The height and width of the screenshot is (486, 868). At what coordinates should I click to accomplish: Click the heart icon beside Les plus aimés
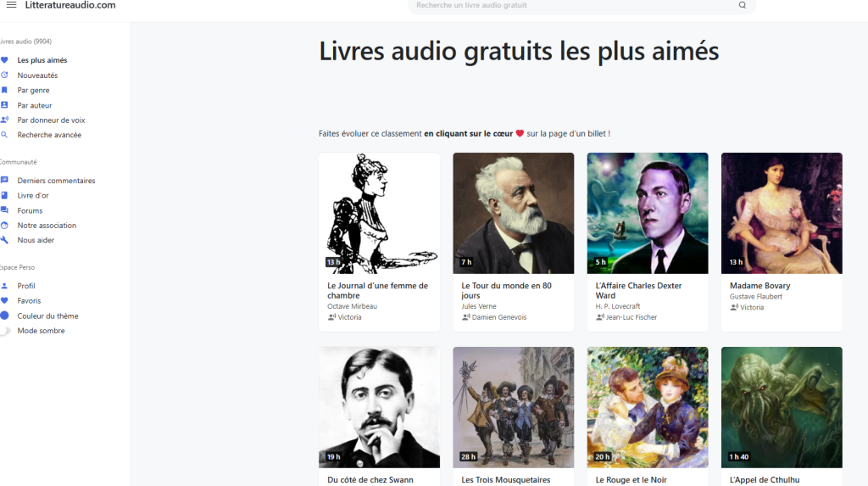4,60
